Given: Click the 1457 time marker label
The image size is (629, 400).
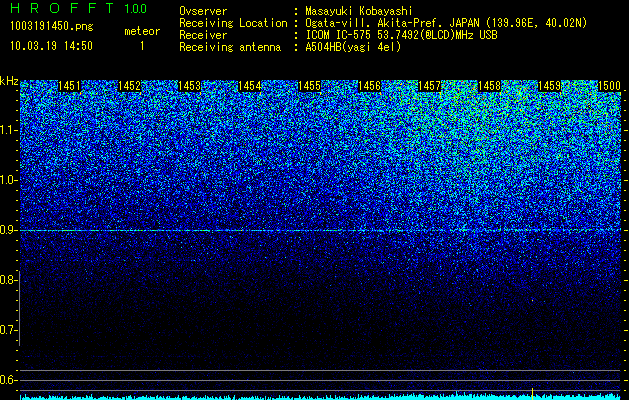Looking at the screenshot, I should (x=429, y=86).
